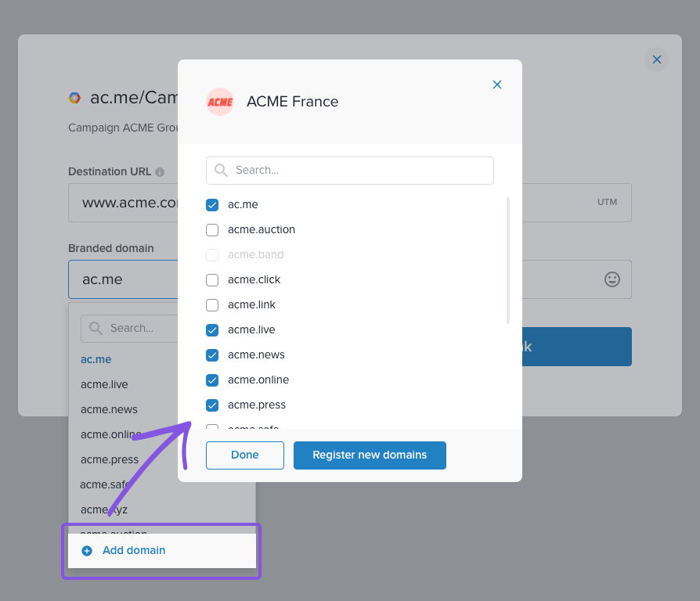Click the plus icon next to Add domain
The height and width of the screenshot is (601, 700).
coord(87,551)
